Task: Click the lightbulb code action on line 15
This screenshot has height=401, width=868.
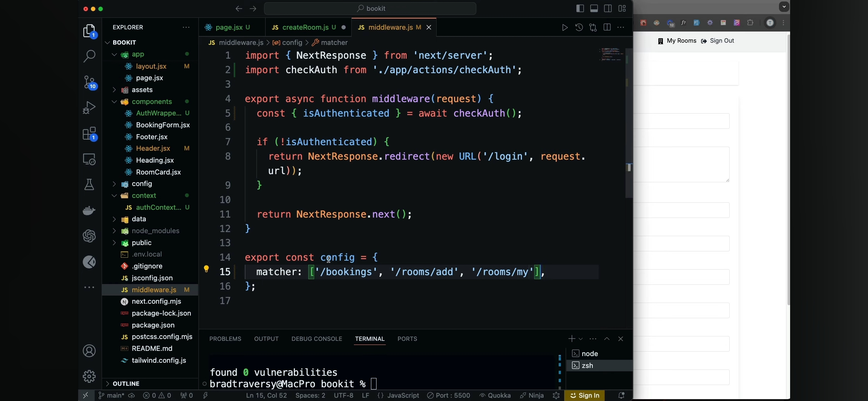Action: pyautogui.click(x=206, y=269)
